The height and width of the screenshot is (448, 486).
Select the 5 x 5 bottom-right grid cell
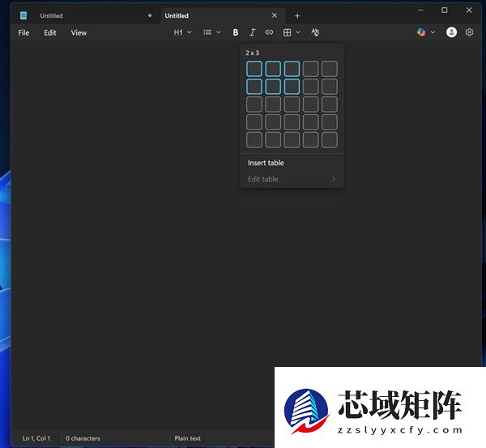330,139
